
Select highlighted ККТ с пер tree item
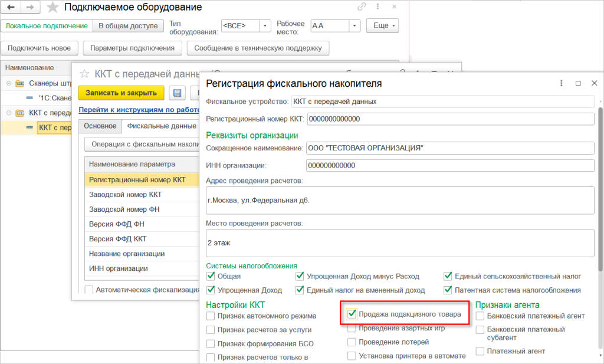[x=55, y=127]
